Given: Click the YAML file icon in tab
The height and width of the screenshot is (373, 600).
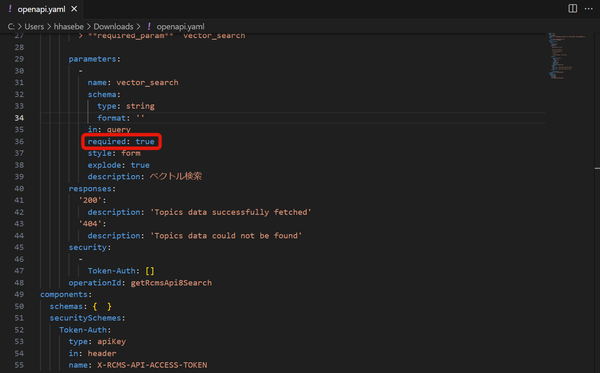Looking at the screenshot, I should tap(10, 9).
